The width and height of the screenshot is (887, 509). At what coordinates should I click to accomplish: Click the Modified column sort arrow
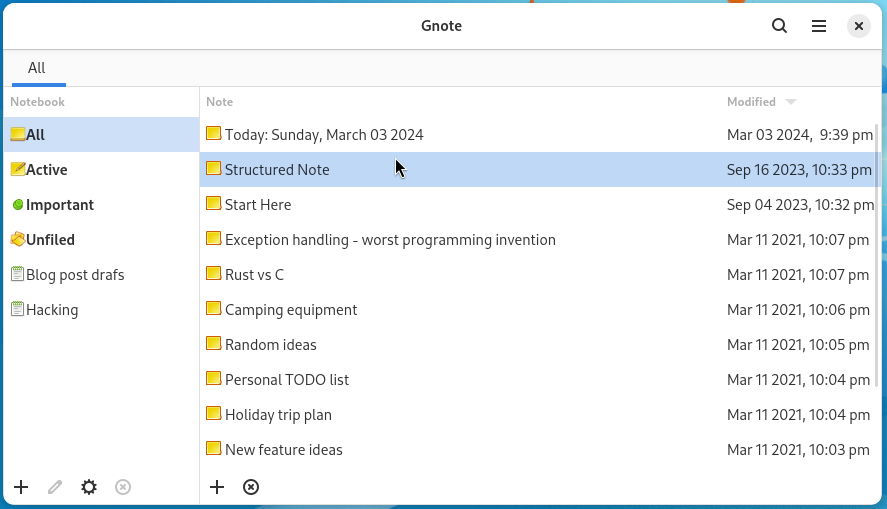coord(791,102)
